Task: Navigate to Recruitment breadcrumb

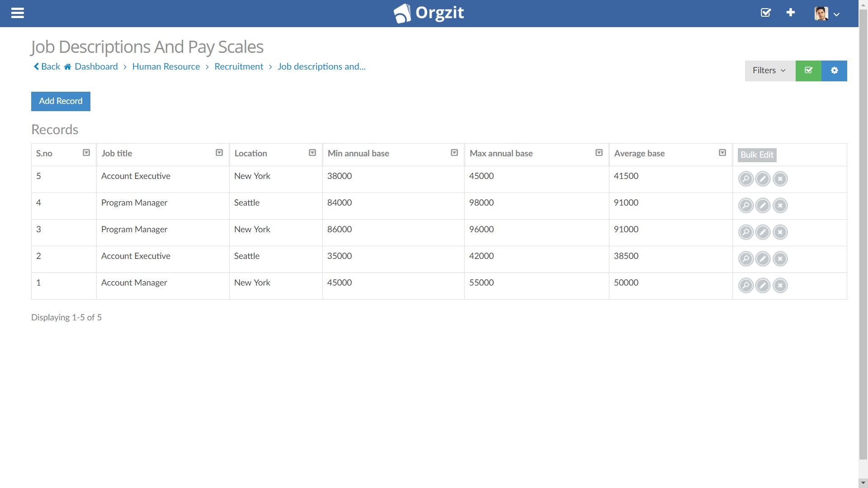Action: click(239, 66)
